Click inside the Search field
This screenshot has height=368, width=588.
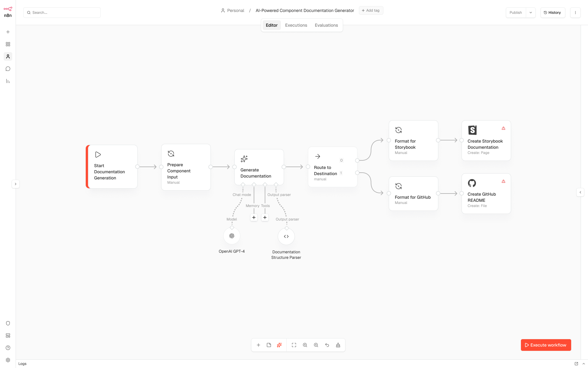pos(62,13)
